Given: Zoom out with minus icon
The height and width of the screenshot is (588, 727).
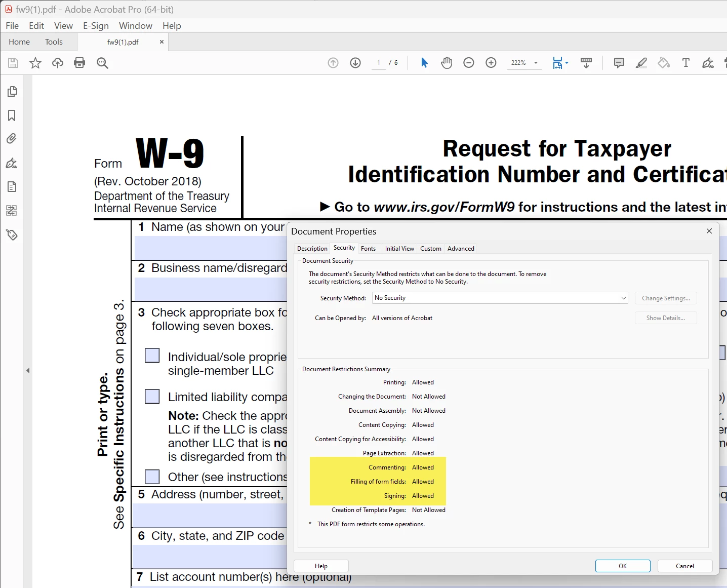Looking at the screenshot, I should click(469, 63).
